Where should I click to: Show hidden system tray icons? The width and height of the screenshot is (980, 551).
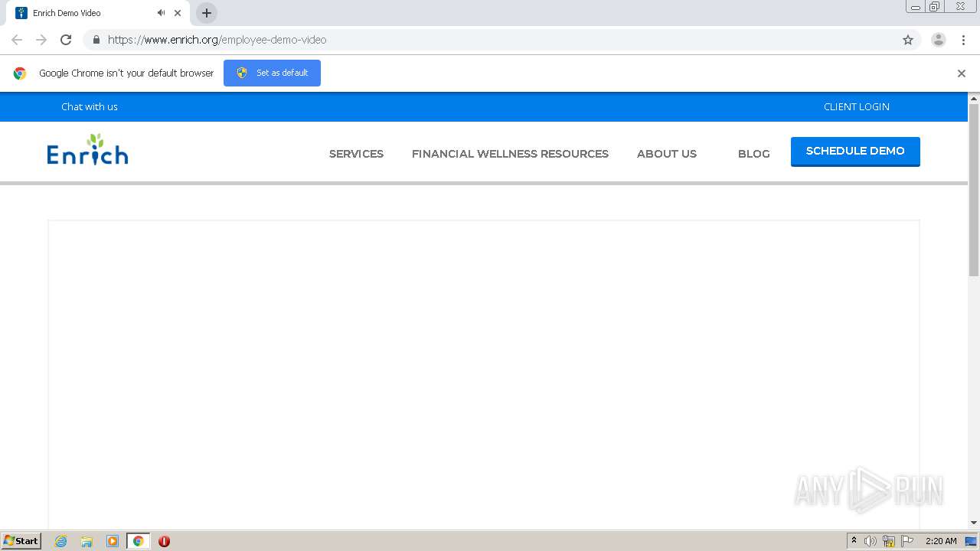(854, 541)
